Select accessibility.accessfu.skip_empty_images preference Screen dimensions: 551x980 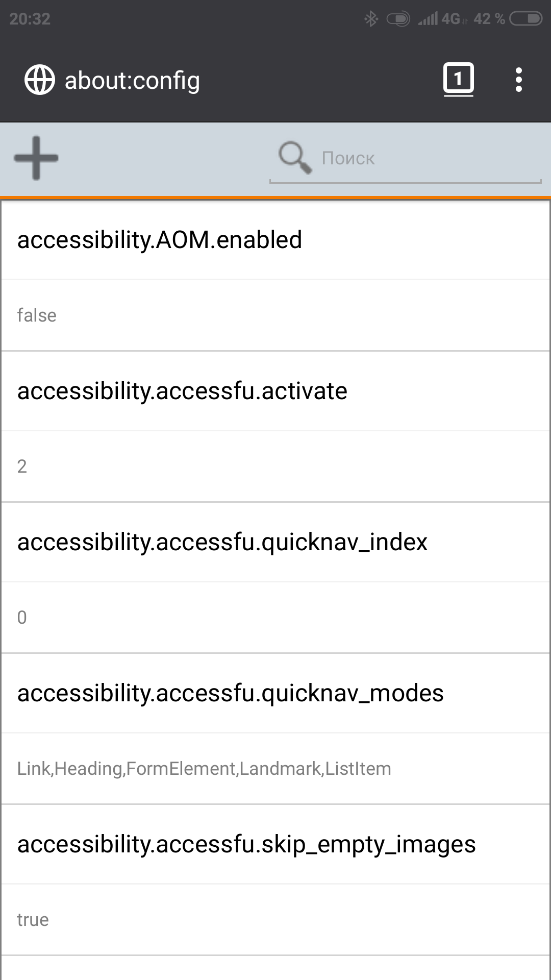tap(246, 844)
